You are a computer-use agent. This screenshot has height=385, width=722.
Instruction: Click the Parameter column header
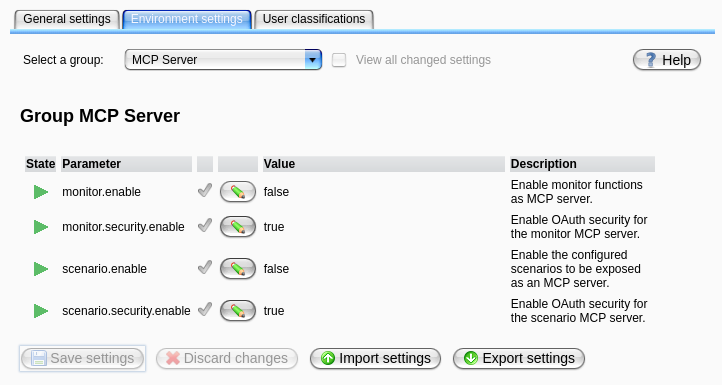click(126, 164)
